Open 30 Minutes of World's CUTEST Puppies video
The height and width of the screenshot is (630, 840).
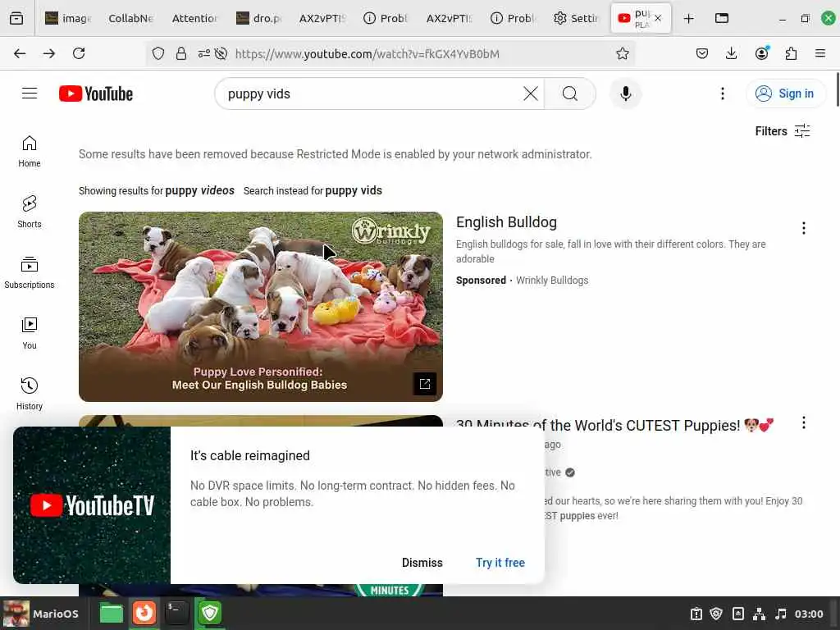tap(614, 426)
